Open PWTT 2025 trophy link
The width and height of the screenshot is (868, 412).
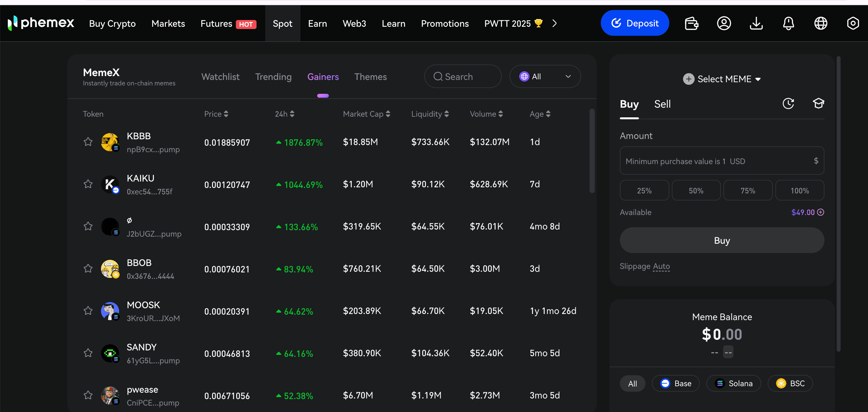click(513, 24)
